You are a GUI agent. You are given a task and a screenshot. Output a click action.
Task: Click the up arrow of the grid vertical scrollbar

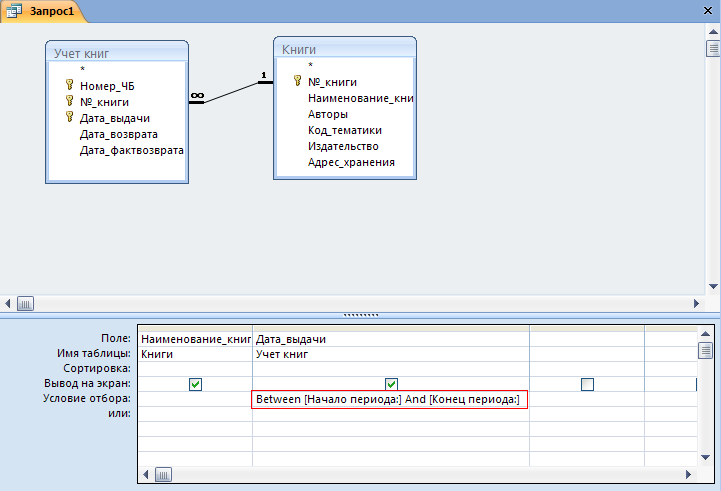[x=705, y=334]
